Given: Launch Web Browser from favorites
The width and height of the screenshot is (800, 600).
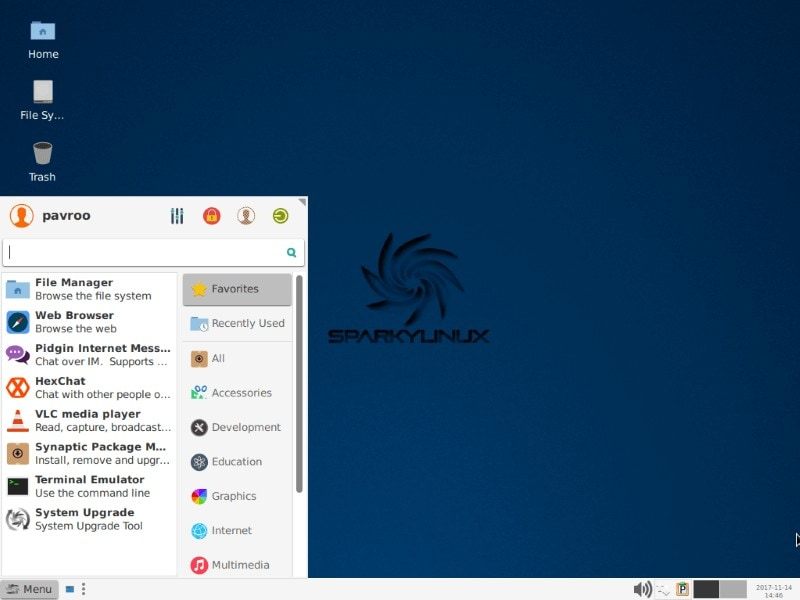Looking at the screenshot, I should point(88,322).
